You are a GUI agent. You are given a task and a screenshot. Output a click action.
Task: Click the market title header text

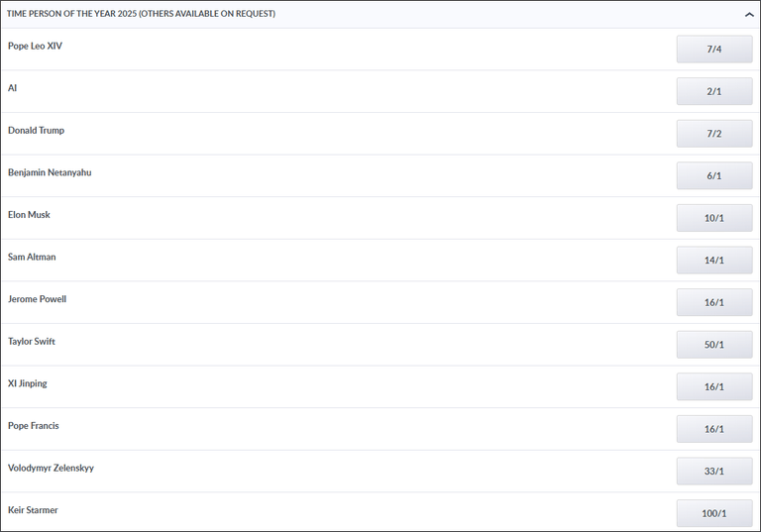[142, 14]
